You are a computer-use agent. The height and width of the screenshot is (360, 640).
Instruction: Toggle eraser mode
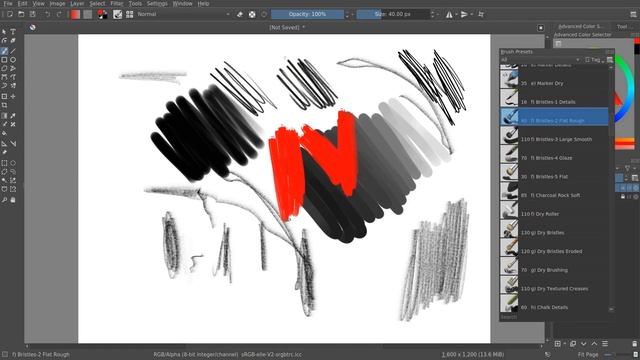(240, 14)
